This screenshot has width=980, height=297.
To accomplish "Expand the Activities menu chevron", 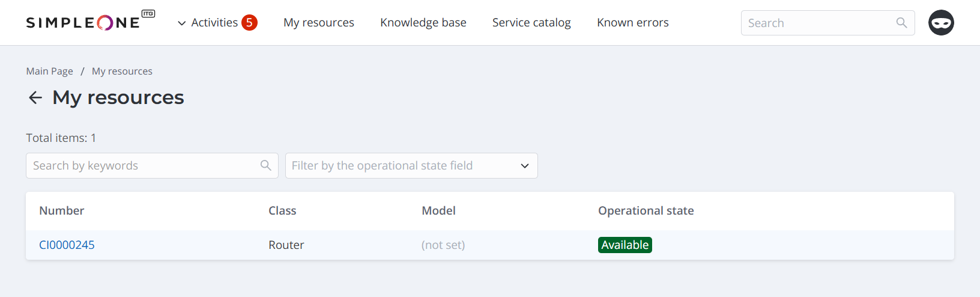I will pos(181,23).
